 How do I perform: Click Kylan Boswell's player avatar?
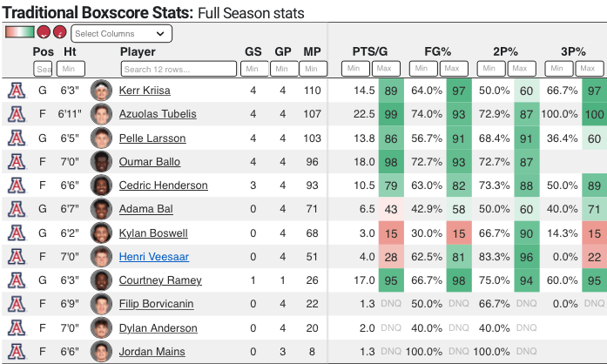point(101,233)
